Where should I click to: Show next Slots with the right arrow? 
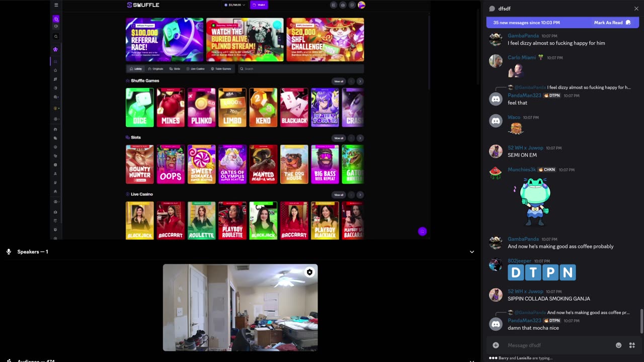pyautogui.click(x=360, y=138)
